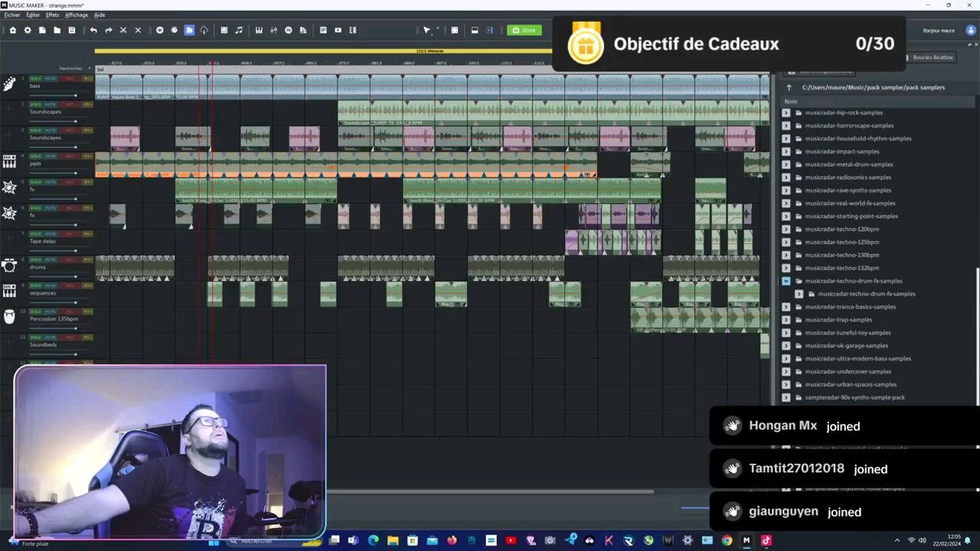The height and width of the screenshot is (551, 980).
Task: Mute the bass track
Action: coord(50,78)
